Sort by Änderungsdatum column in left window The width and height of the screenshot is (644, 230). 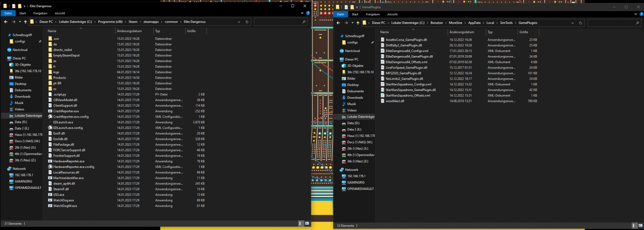pyautogui.click(x=129, y=31)
